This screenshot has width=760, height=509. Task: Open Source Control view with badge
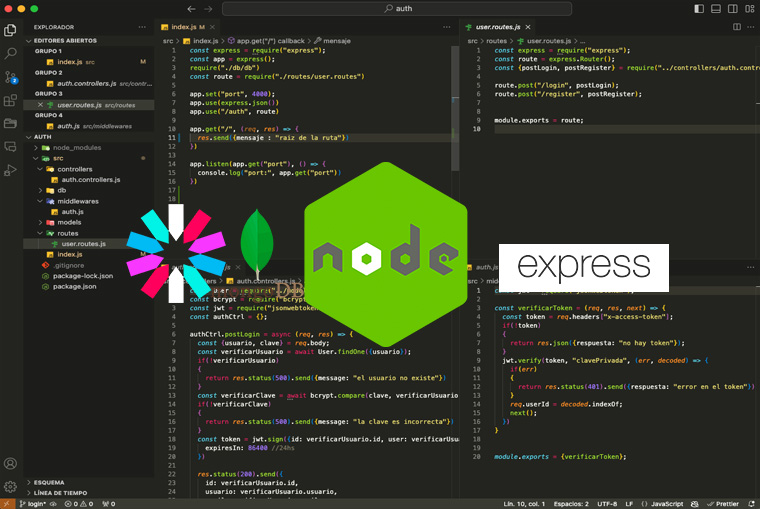pyautogui.click(x=10, y=77)
